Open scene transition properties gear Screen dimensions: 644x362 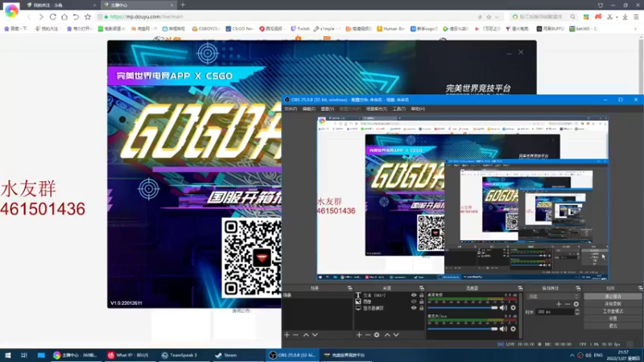pos(576,304)
